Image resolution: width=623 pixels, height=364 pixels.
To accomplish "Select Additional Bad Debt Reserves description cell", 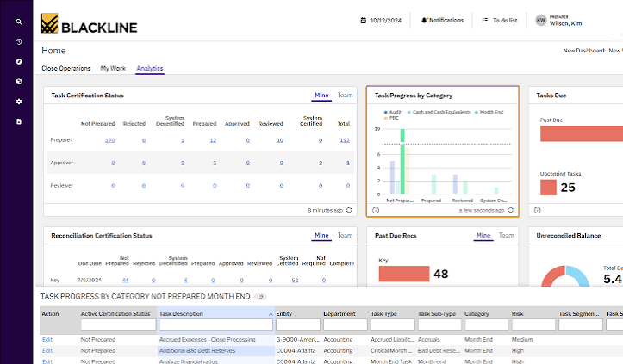I will pos(216,351).
